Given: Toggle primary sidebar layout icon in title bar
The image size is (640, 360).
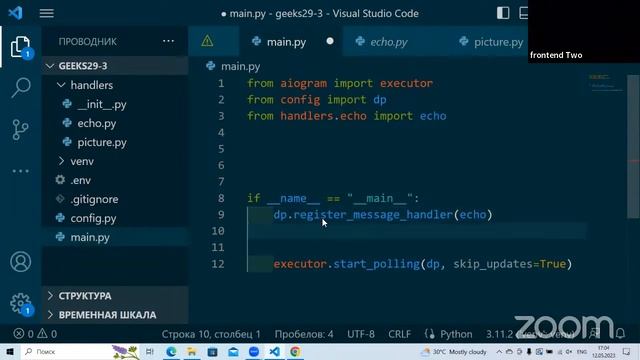Looking at the screenshot, I should (x=503, y=13).
